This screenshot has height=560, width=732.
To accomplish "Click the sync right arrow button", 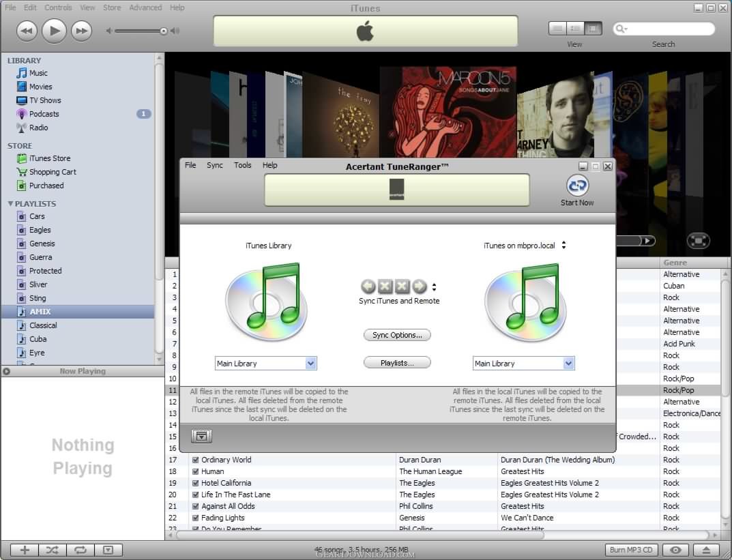I will 420,286.
